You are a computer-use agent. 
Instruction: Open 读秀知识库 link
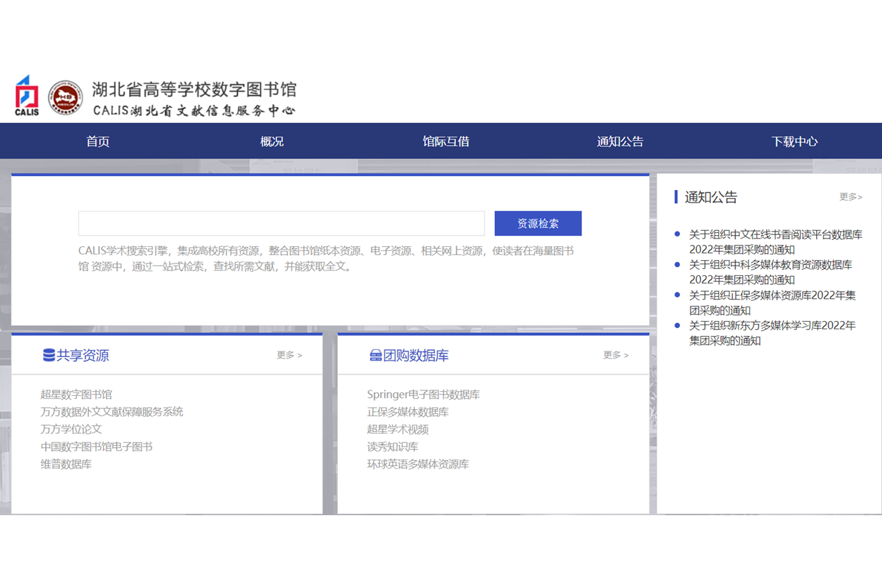[393, 447]
